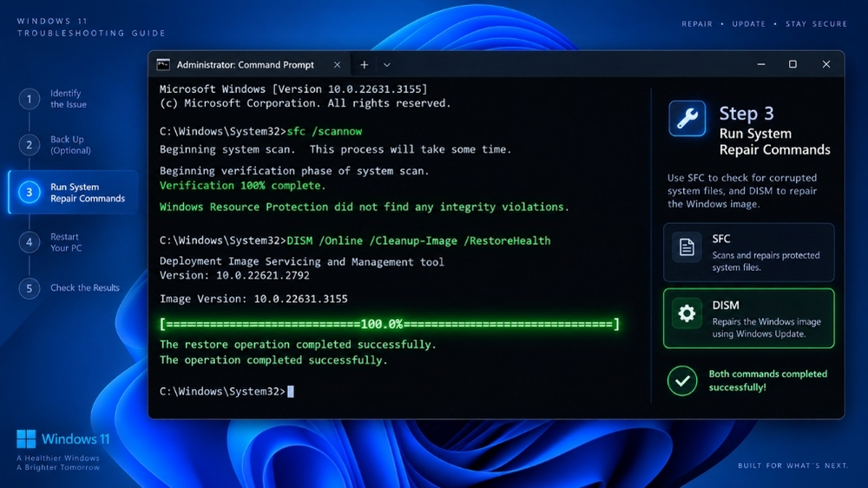Screen dimensions: 868x488
Task: Minimize the Command Prompt window
Action: pos(761,64)
